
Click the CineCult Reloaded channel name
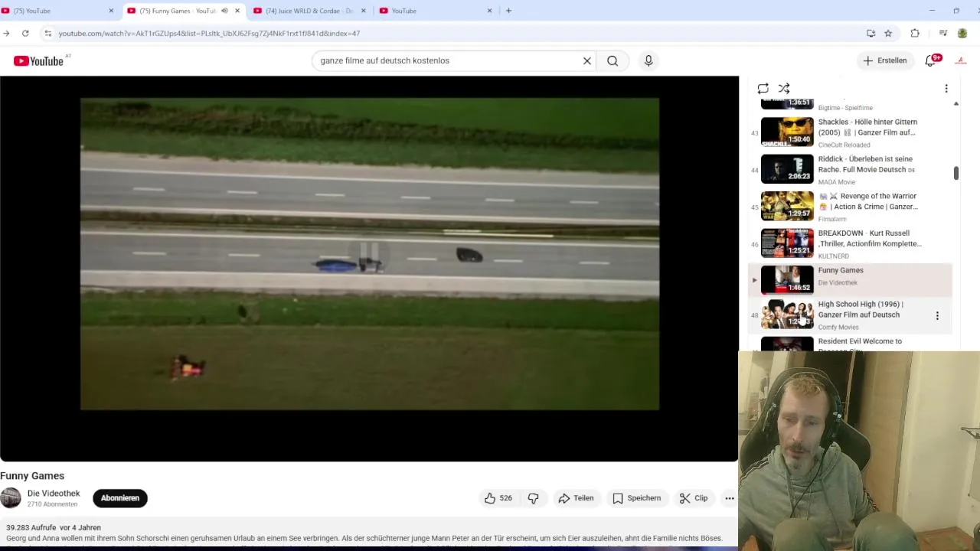click(844, 145)
